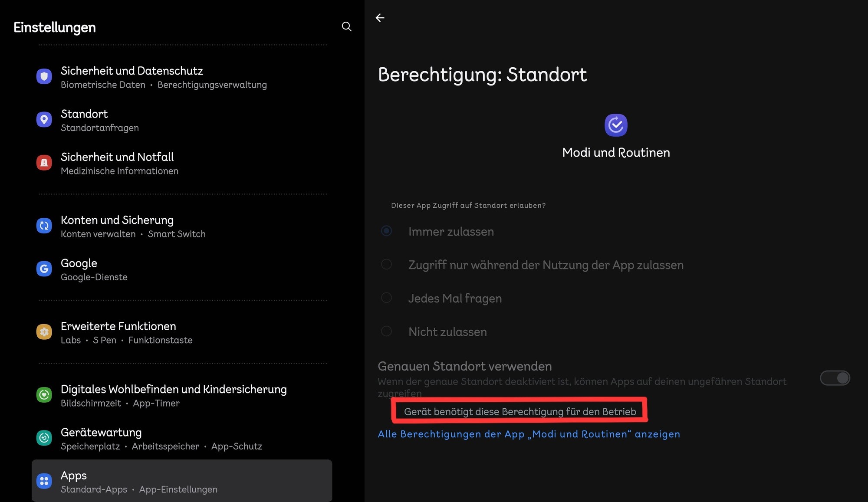The width and height of the screenshot is (868, 502).
Task: Select the Nicht zulassen radio button
Action: [x=386, y=331]
